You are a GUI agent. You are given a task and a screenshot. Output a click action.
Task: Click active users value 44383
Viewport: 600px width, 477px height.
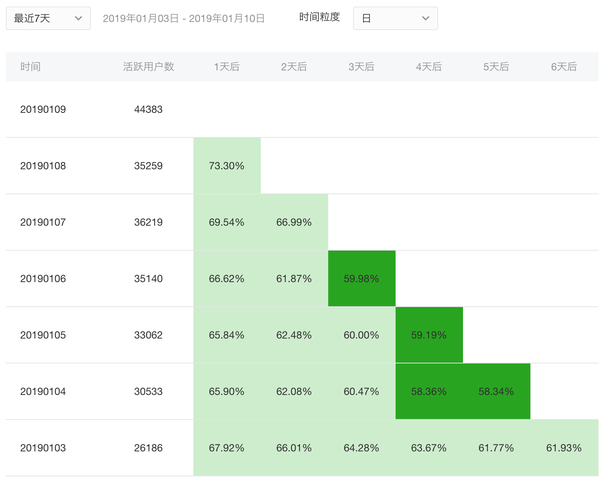(148, 109)
